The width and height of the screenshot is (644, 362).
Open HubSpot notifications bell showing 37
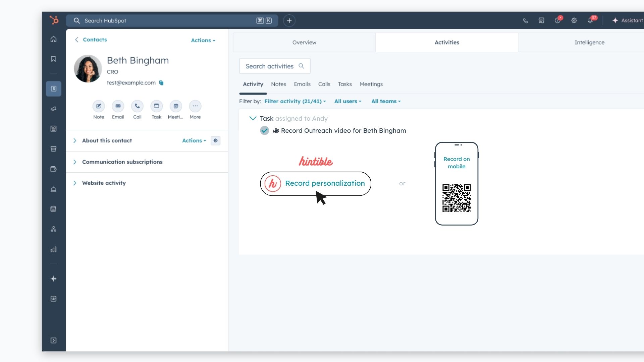tap(591, 20)
